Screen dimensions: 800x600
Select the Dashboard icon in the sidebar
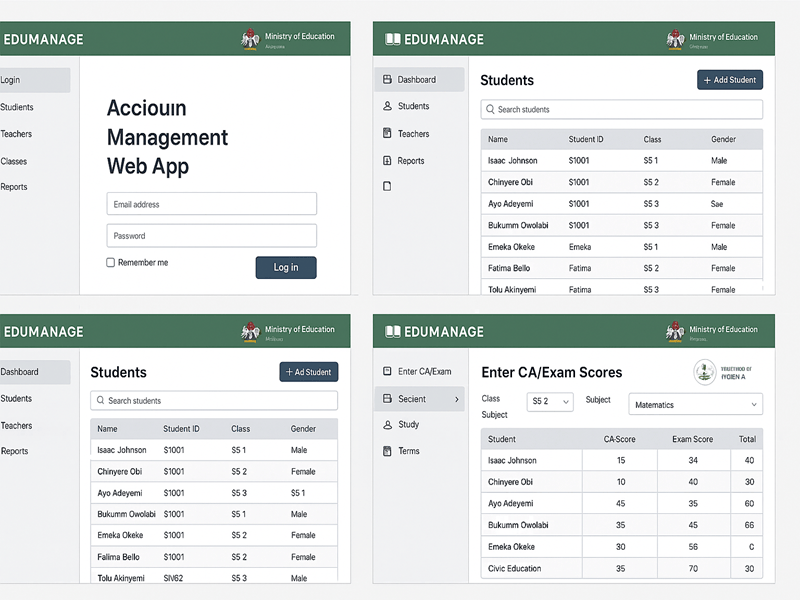coord(388,80)
